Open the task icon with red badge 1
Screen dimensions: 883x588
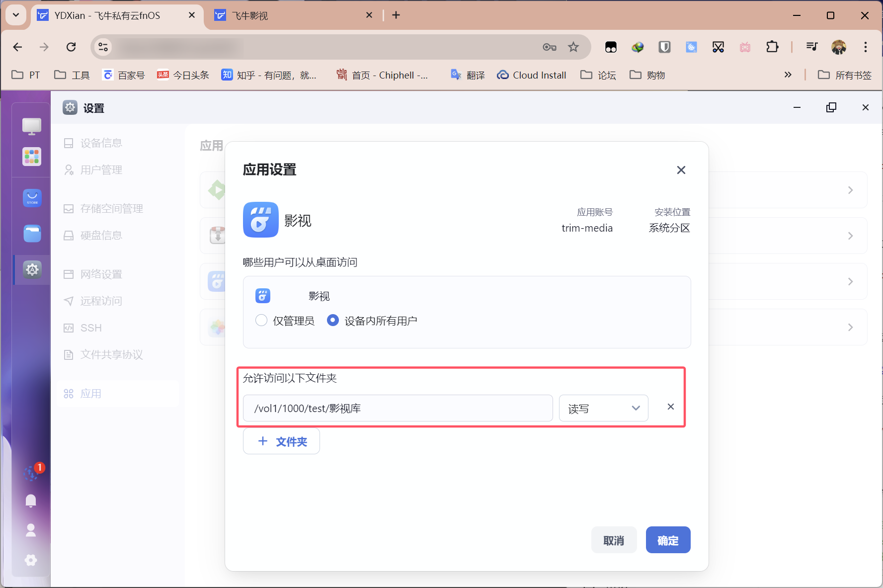click(x=33, y=472)
